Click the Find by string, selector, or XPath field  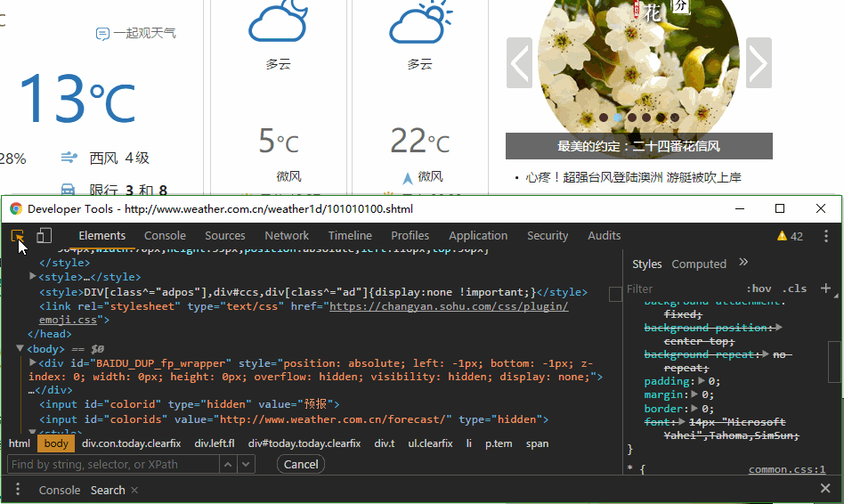[113, 464]
